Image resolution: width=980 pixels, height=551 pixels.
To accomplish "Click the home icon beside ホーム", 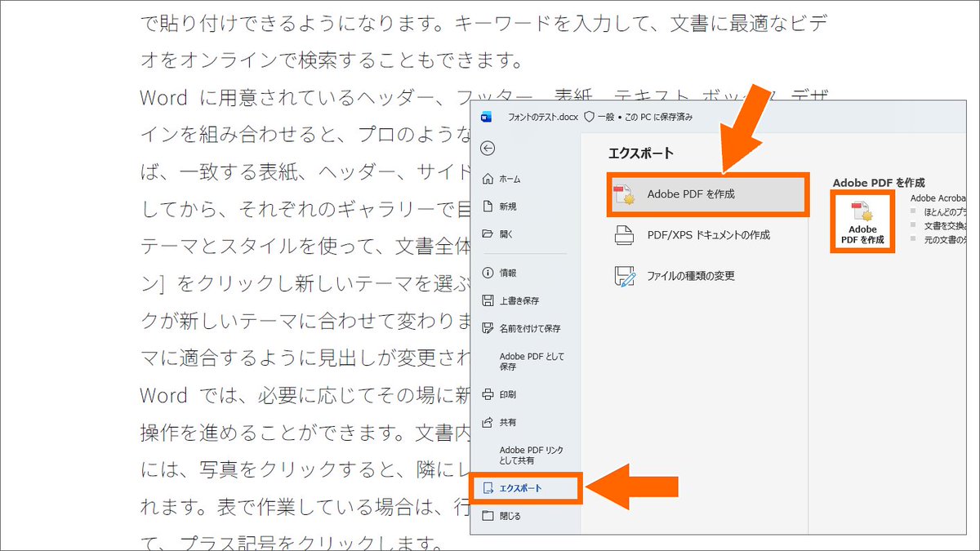I will pyautogui.click(x=488, y=179).
